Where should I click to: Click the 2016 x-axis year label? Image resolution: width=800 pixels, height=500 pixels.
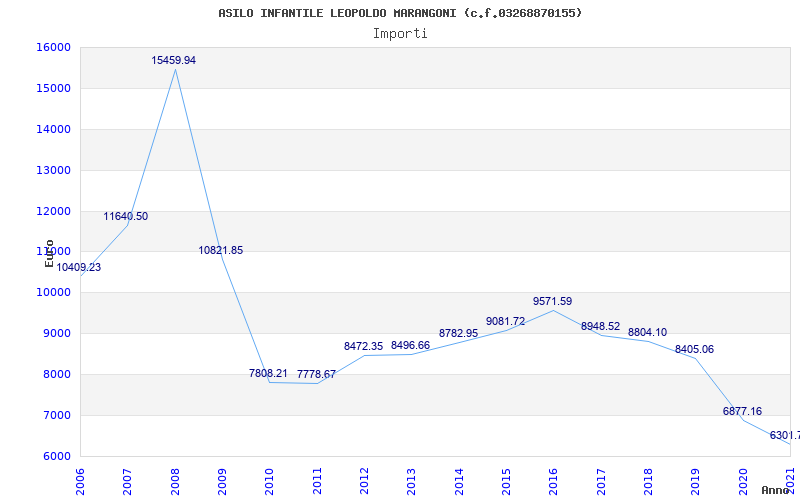554,482
